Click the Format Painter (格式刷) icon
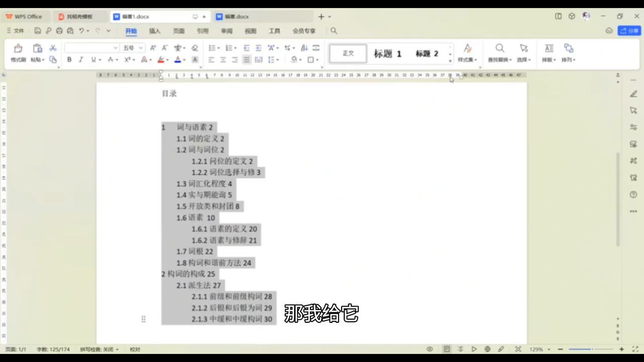This screenshot has width=644, height=362. click(x=18, y=48)
